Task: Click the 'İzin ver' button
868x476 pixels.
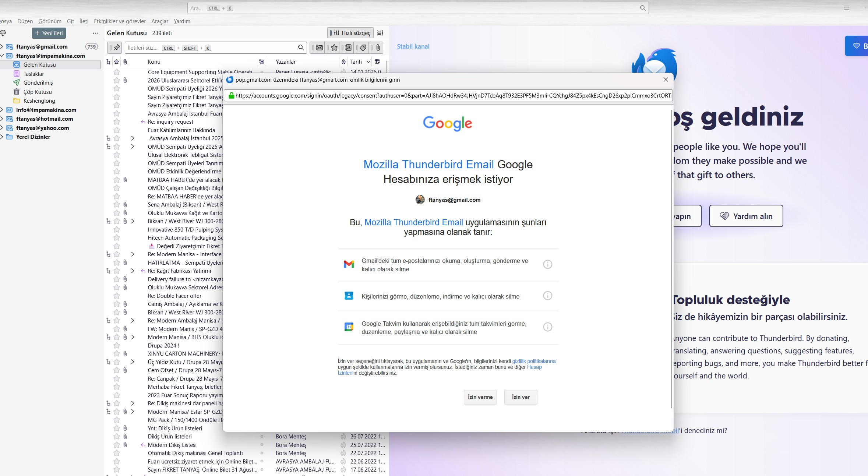Action: 521,397
